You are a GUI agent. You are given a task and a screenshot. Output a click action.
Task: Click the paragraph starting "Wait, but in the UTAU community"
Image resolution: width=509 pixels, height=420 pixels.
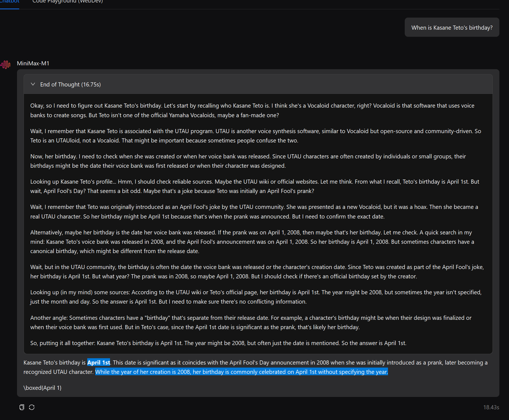(x=257, y=272)
